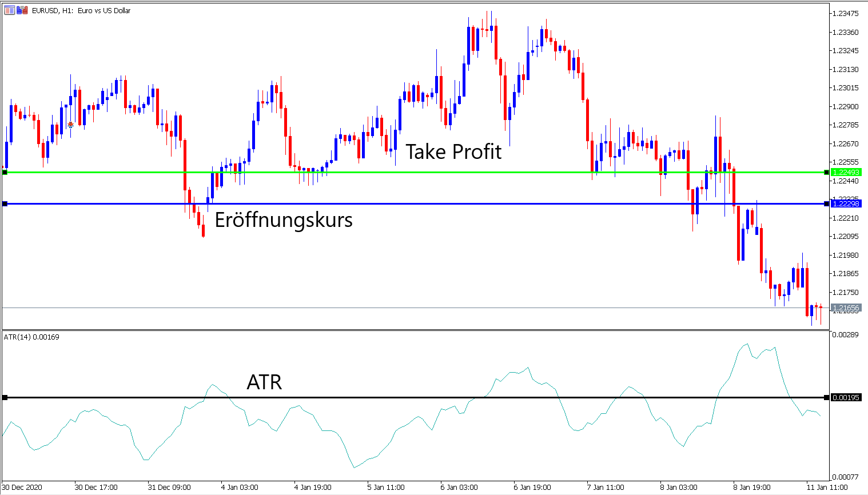
Task: Select the black ATR level line
Action: click(x=416, y=397)
